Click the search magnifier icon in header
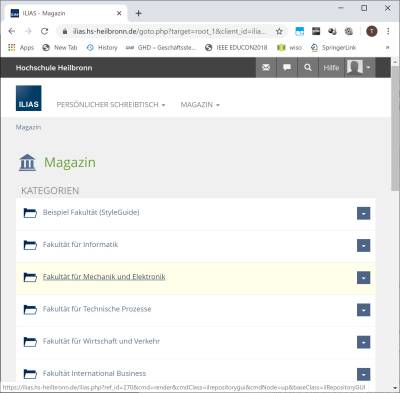 pos(308,68)
